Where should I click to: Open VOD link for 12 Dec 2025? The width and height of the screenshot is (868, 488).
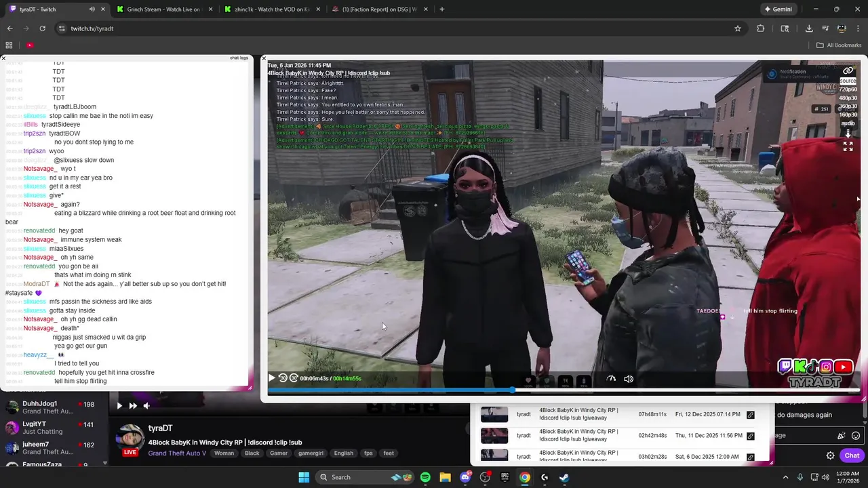[750, 415]
